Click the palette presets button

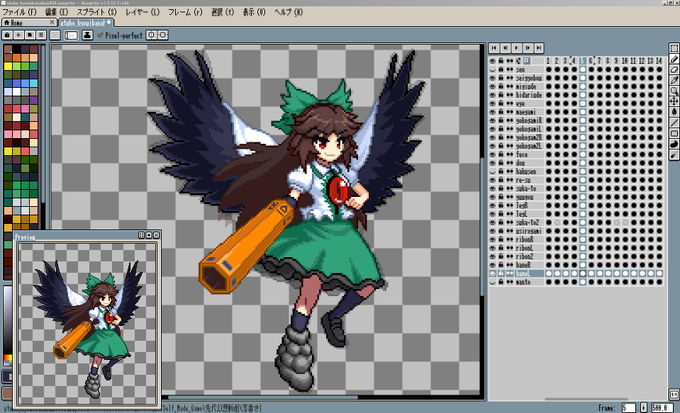30,35
